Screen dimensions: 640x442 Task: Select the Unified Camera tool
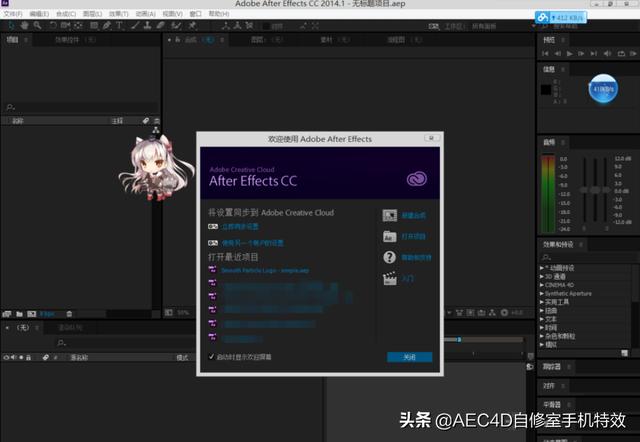pos(65,26)
